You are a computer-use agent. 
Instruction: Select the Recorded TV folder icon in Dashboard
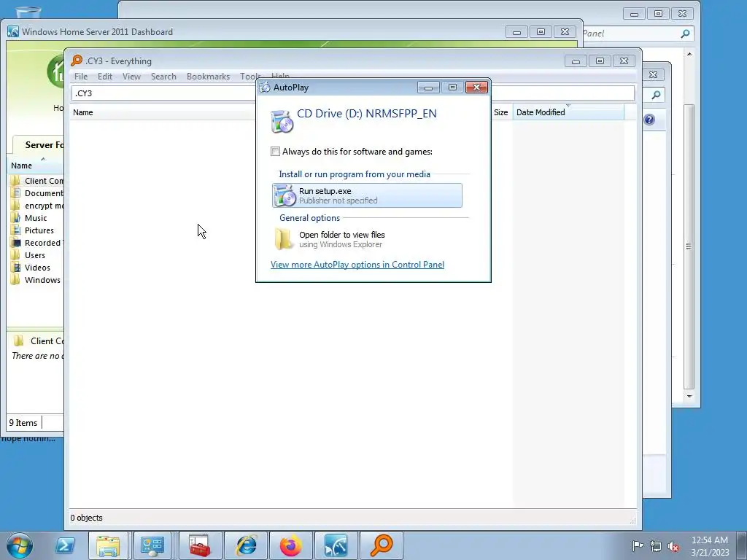coord(16,243)
